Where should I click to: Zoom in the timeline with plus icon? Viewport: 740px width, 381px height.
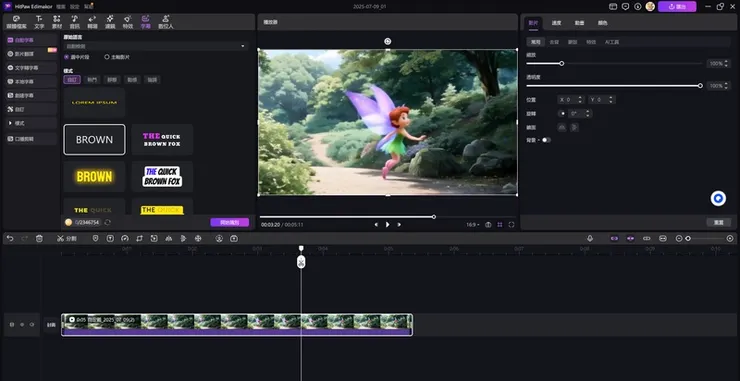coord(730,238)
